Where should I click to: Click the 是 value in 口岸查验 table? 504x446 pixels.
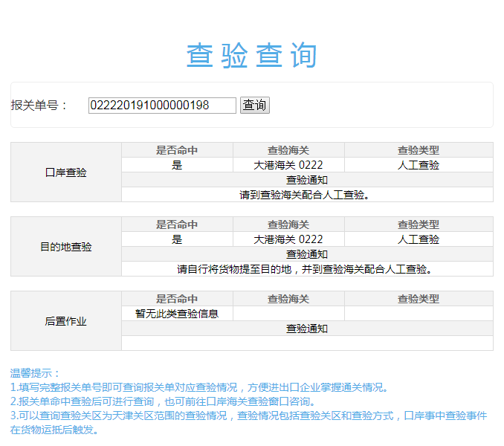tap(177, 165)
